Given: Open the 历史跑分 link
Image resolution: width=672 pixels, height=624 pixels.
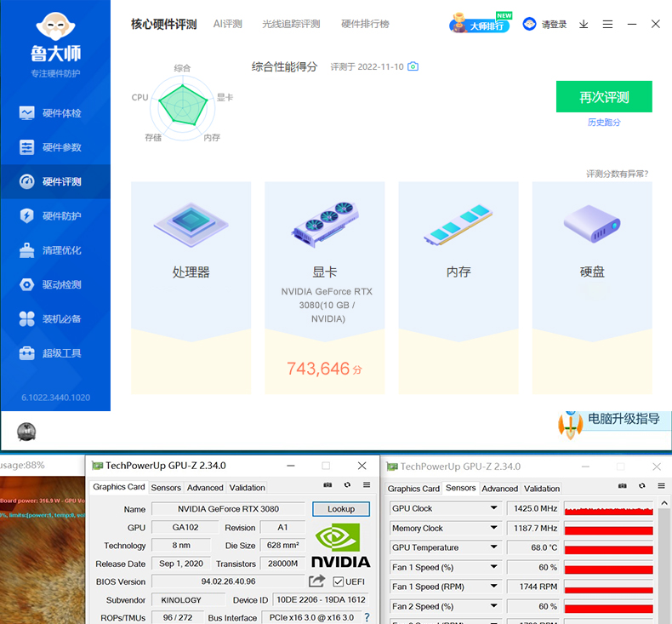Looking at the screenshot, I should pos(604,123).
